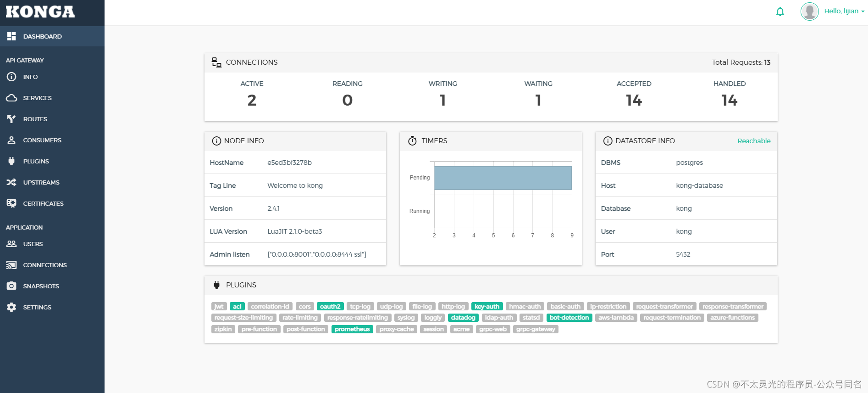Click the cors plugin tag

pos(305,307)
